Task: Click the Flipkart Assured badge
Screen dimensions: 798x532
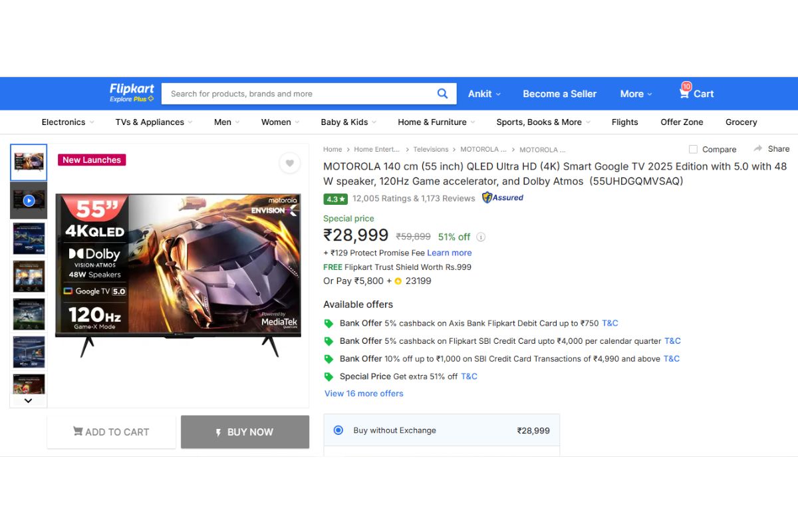Action: (502, 198)
